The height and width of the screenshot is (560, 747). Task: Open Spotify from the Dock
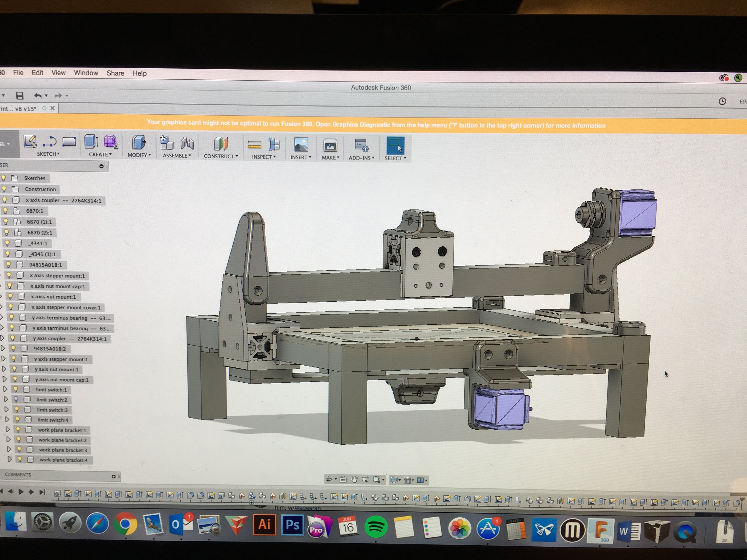[376, 527]
